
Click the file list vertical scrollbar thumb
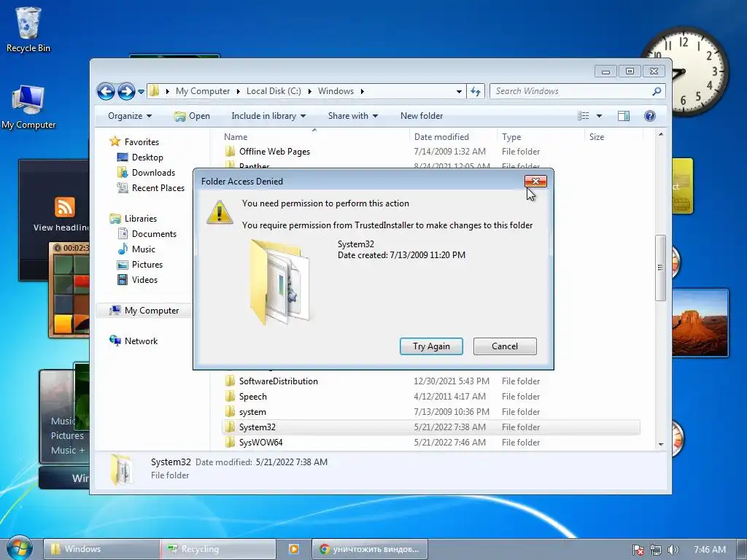660,268
